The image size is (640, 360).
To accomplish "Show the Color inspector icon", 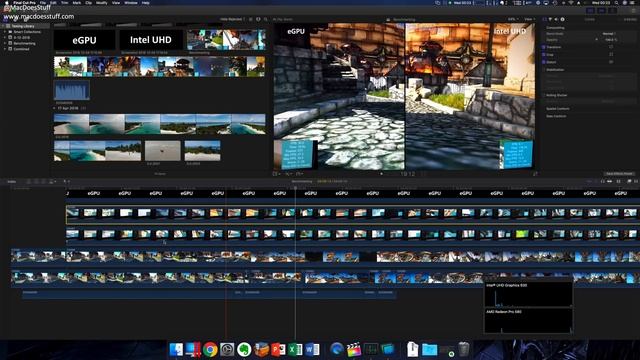I will (550, 19).
